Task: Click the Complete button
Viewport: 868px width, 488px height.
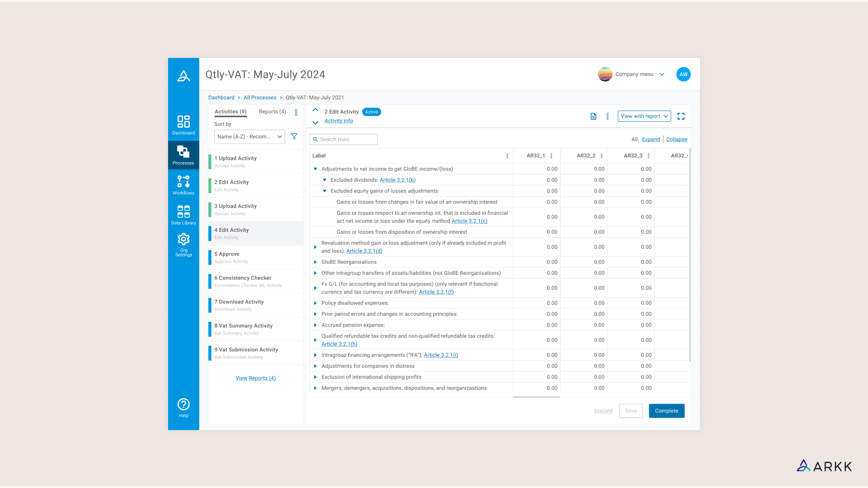Action: [666, 411]
